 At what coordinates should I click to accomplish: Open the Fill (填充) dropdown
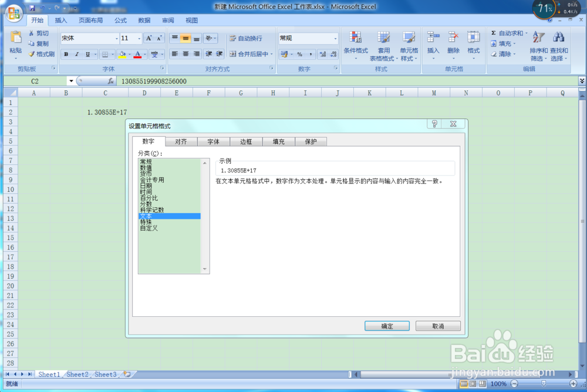pyautogui.click(x=503, y=43)
